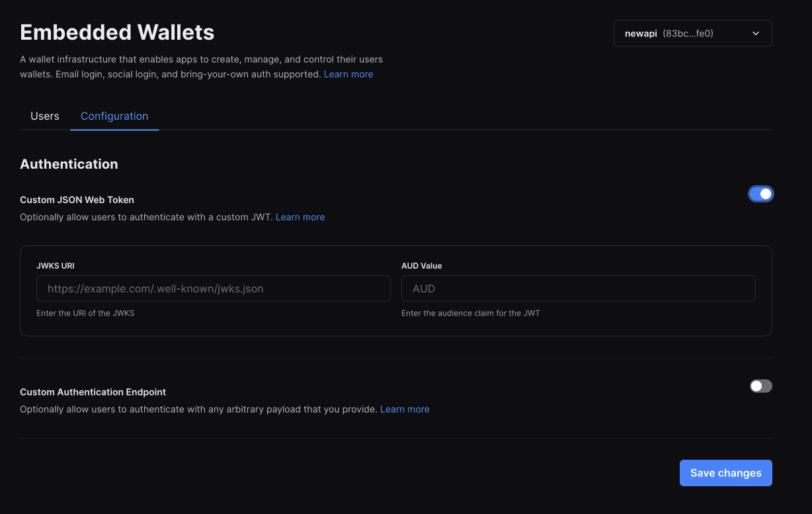Click the chevron arrow in the newapi selector
The width and height of the screenshot is (812, 514).
coord(756,34)
